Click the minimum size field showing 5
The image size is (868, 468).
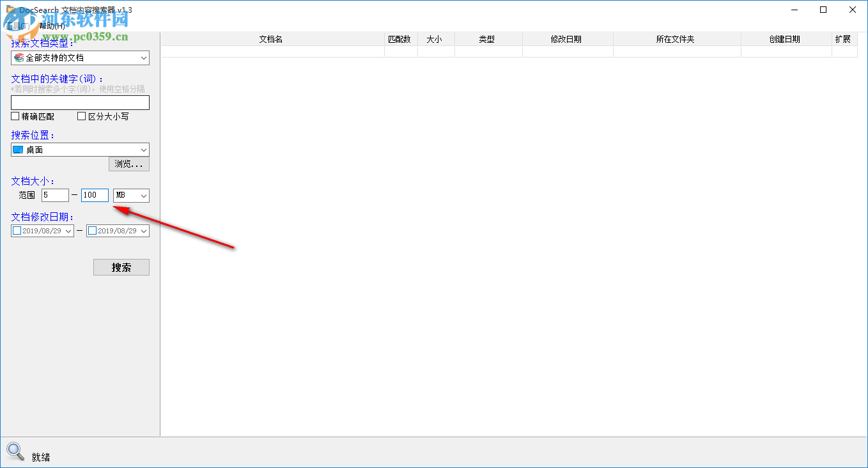pyautogui.click(x=55, y=195)
